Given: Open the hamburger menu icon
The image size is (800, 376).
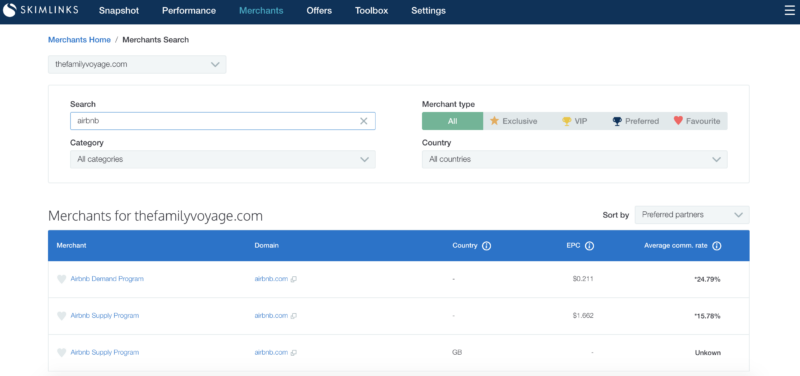Looking at the screenshot, I should tap(789, 11).
